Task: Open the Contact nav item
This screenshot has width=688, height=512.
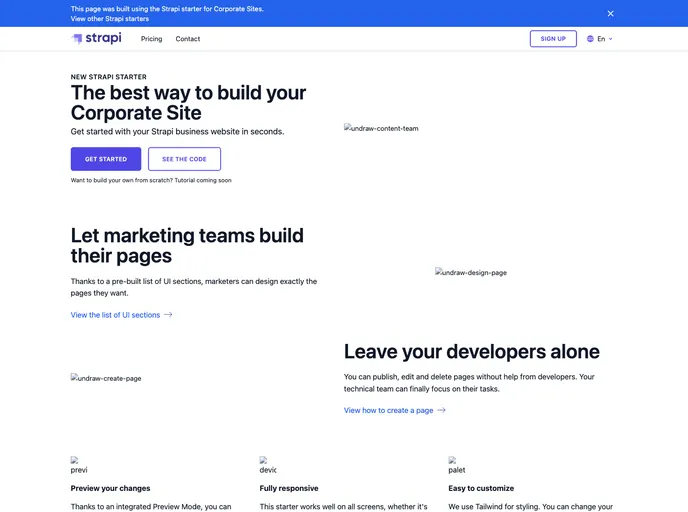Action: coord(188,39)
